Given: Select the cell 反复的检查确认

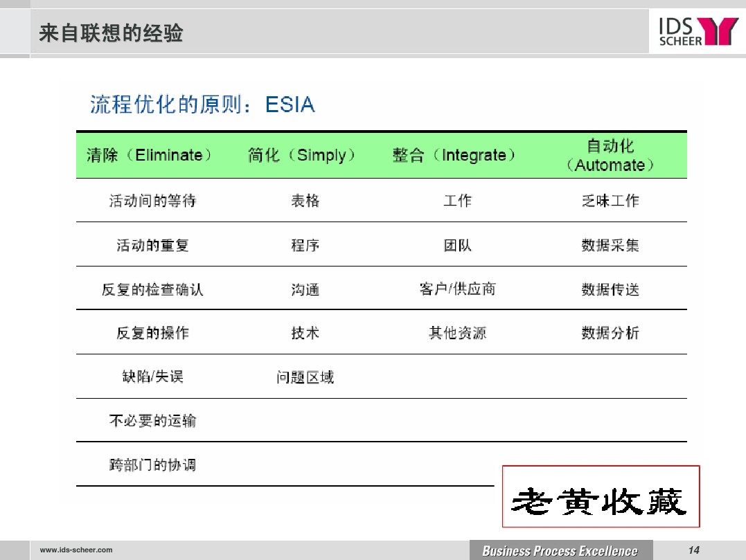Looking at the screenshot, I should pyautogui.click(x=152, y=289).
